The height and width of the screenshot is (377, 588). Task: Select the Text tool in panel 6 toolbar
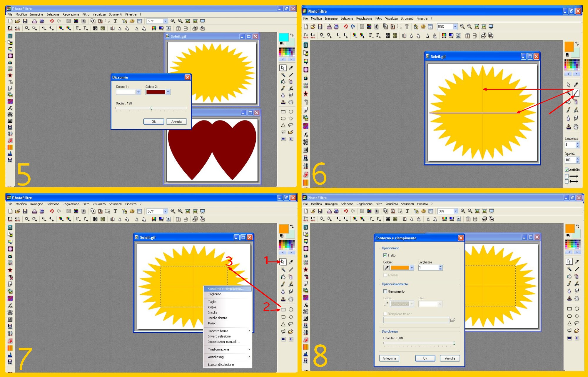pyautogui.click(x=407, y=26)
